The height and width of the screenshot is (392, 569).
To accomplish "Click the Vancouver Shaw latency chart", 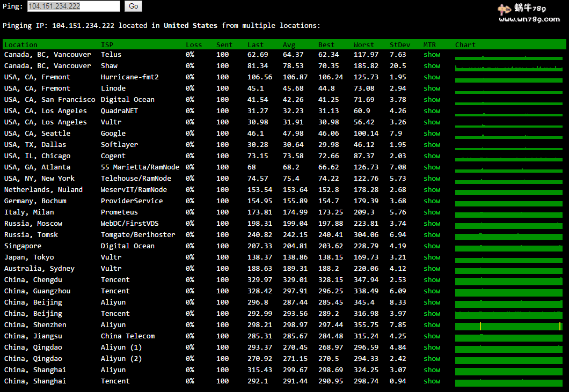I will 508,66.
